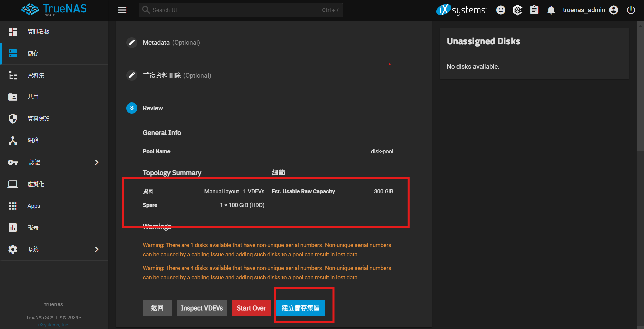The height and width of the screenshot is (329, 644).
Task: Open the TrueCommand status icon
Action: (x=517, y=10)
